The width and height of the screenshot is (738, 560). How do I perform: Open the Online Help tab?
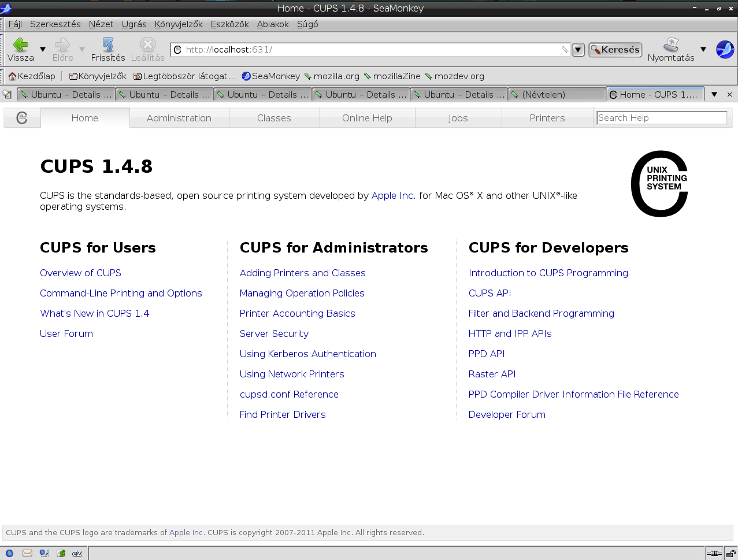pos(367,118)
